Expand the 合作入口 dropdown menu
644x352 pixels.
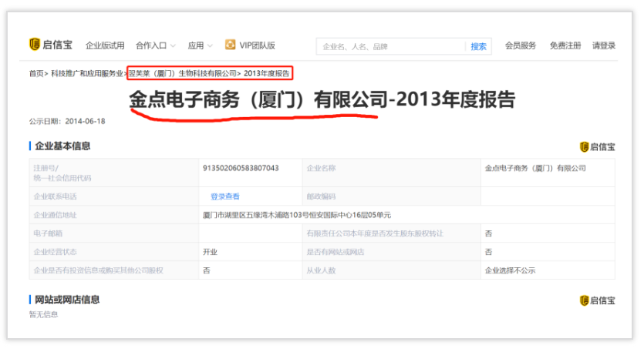coord(156,45)
